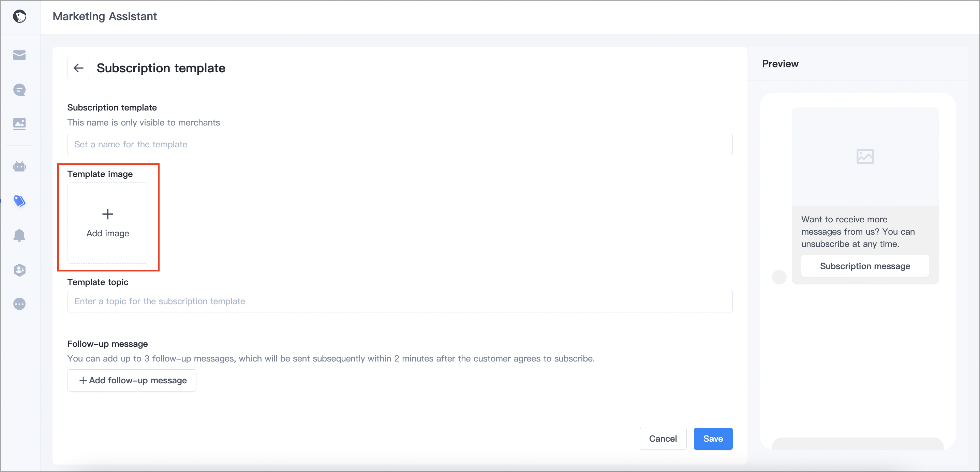
Task: Click Add follow-up message button
Action: [132, 380]
